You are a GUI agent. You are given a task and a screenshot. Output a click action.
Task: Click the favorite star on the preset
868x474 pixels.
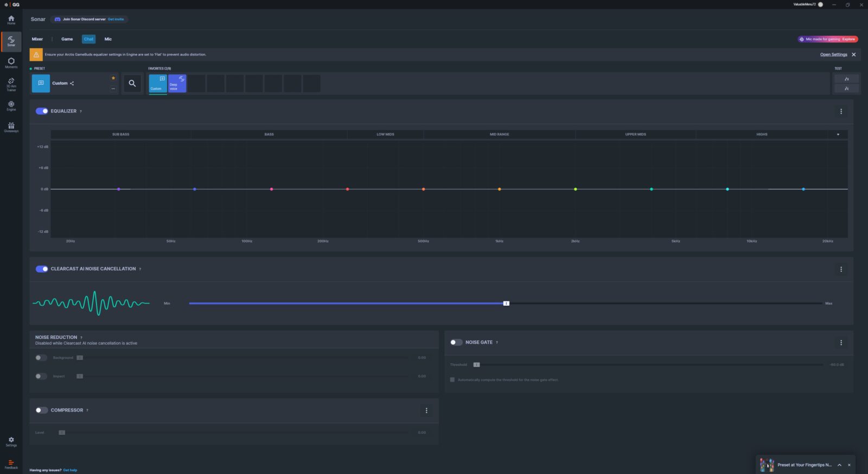point(113,78)
